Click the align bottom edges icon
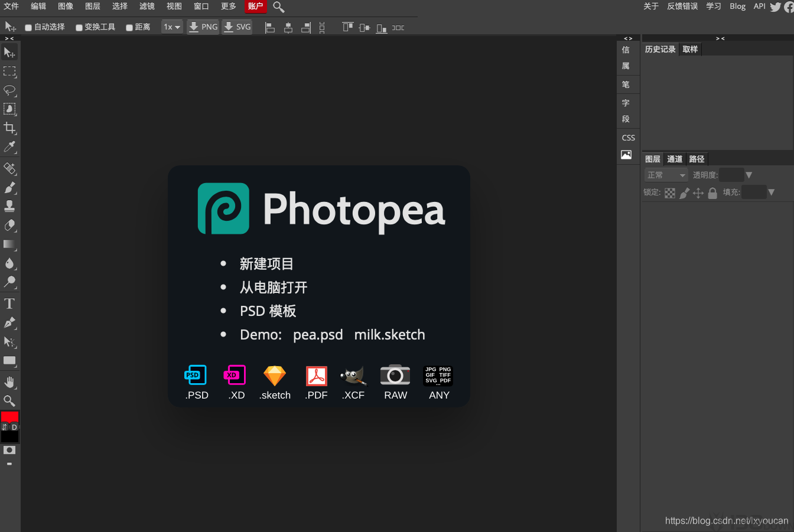 point(382,27)
